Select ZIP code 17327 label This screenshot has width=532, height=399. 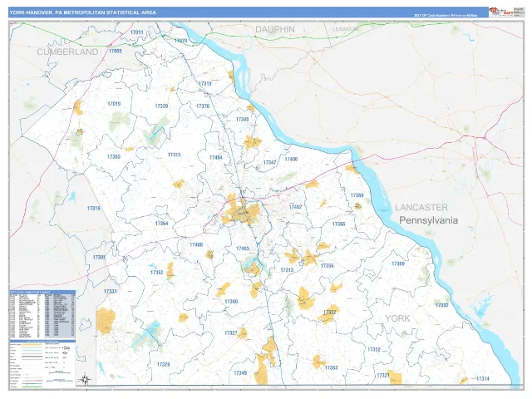(231, 333)
